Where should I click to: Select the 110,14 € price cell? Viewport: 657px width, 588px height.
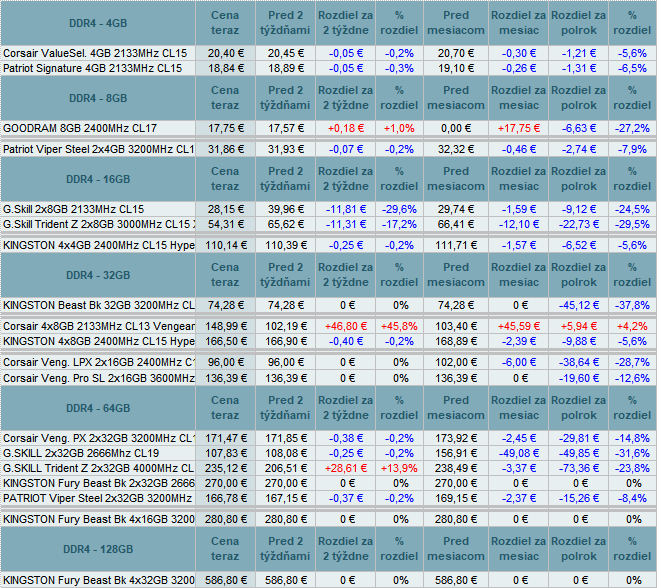[x=225, y=245]
